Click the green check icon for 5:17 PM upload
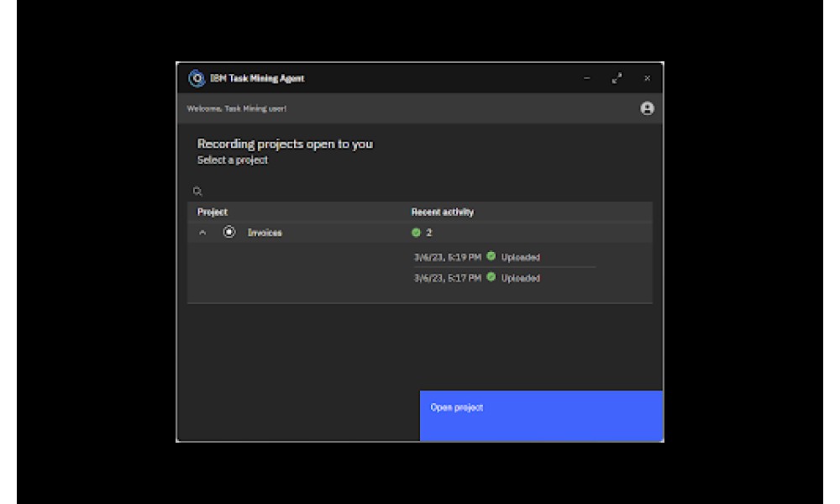This screenshot has width=840, height=504. 491,277
